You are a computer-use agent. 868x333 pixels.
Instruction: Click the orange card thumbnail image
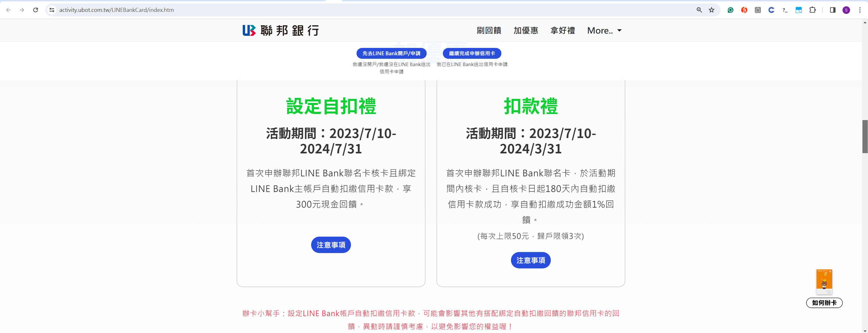[x=824, y=282]
